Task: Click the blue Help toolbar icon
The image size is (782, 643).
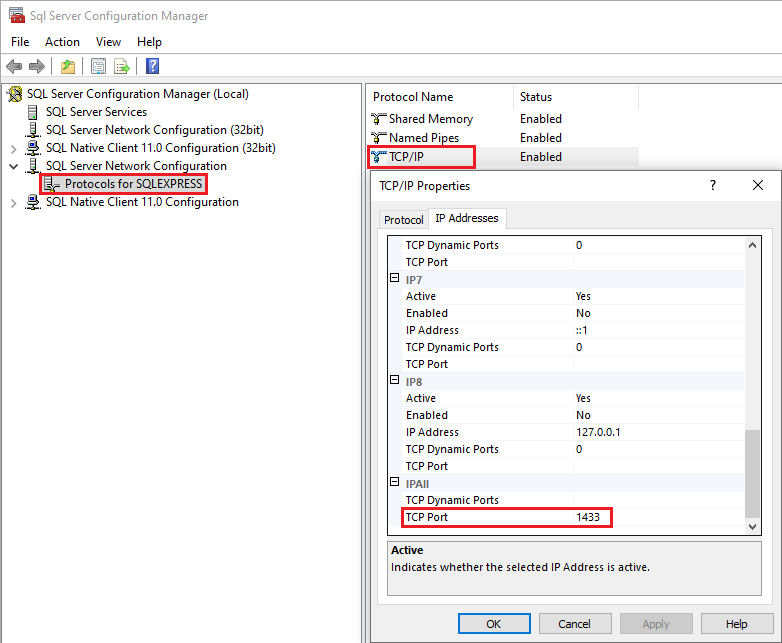Action: tap(152, 66)
